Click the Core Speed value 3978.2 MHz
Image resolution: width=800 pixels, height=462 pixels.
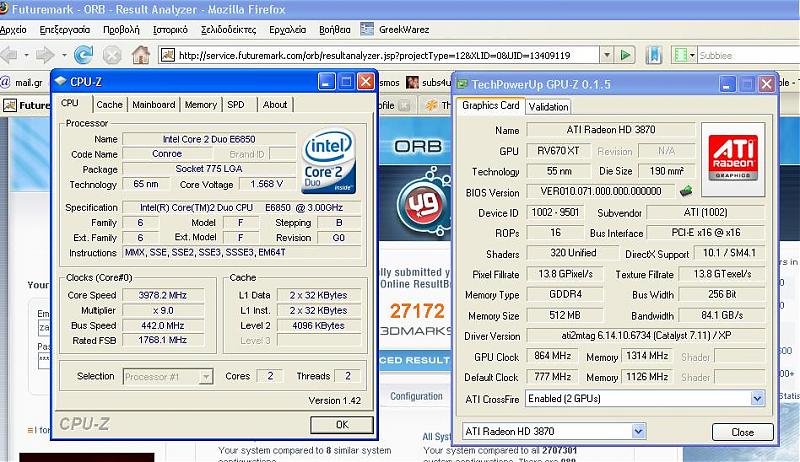[x=163, y=295]
